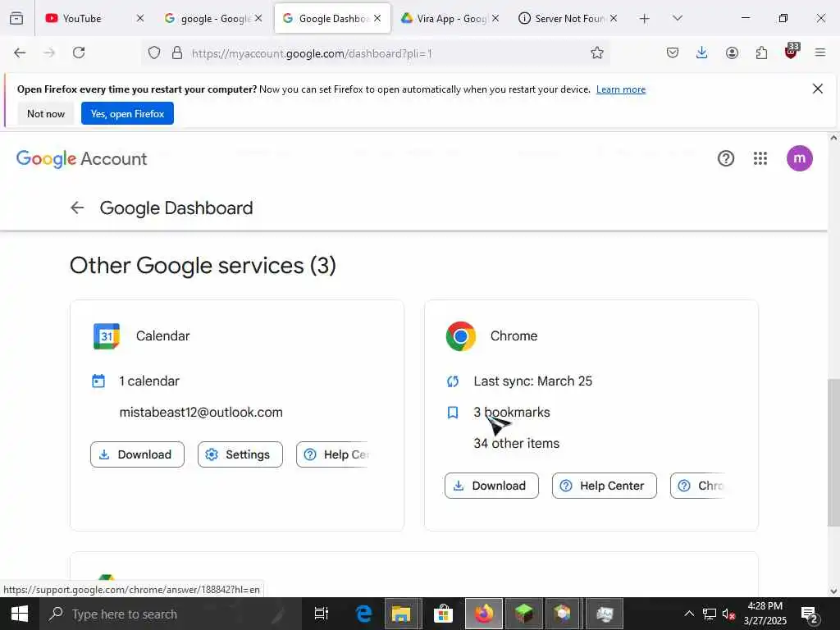Bookmark this page with star icon

click(x=597, y=52)
